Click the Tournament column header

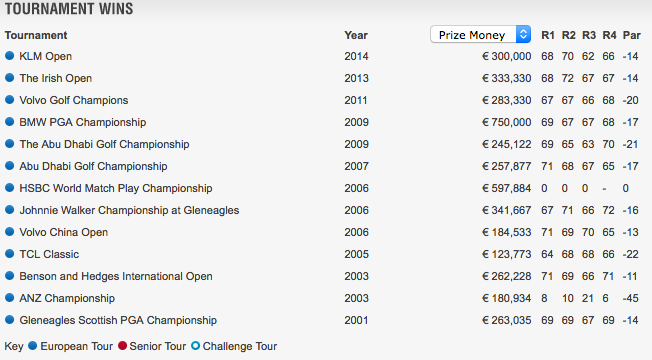(x=36, y=35)
